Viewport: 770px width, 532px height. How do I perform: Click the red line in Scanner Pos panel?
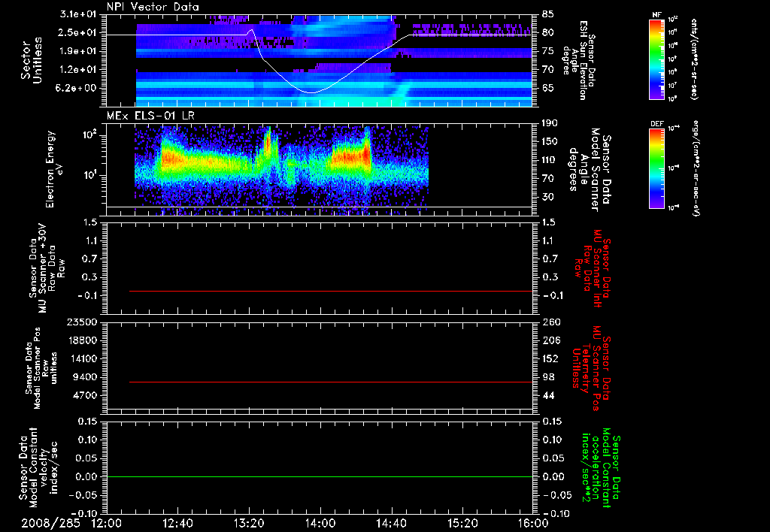[331, 382]
